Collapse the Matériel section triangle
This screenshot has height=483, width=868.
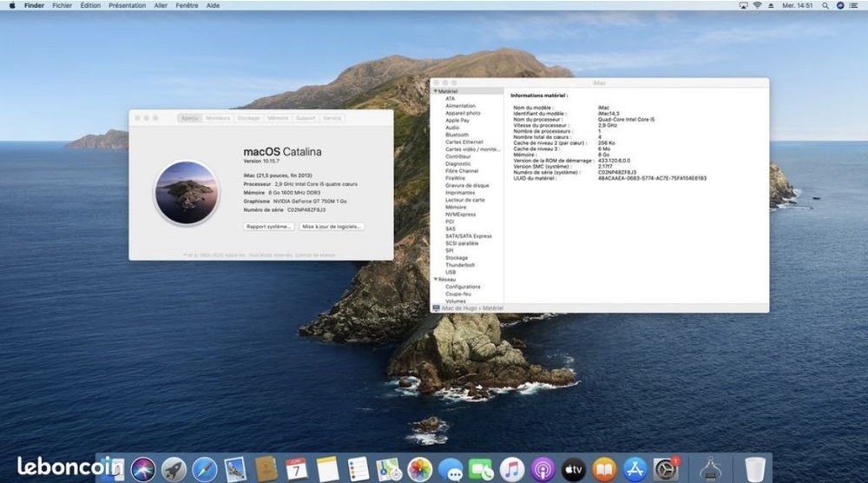point(435,91)
